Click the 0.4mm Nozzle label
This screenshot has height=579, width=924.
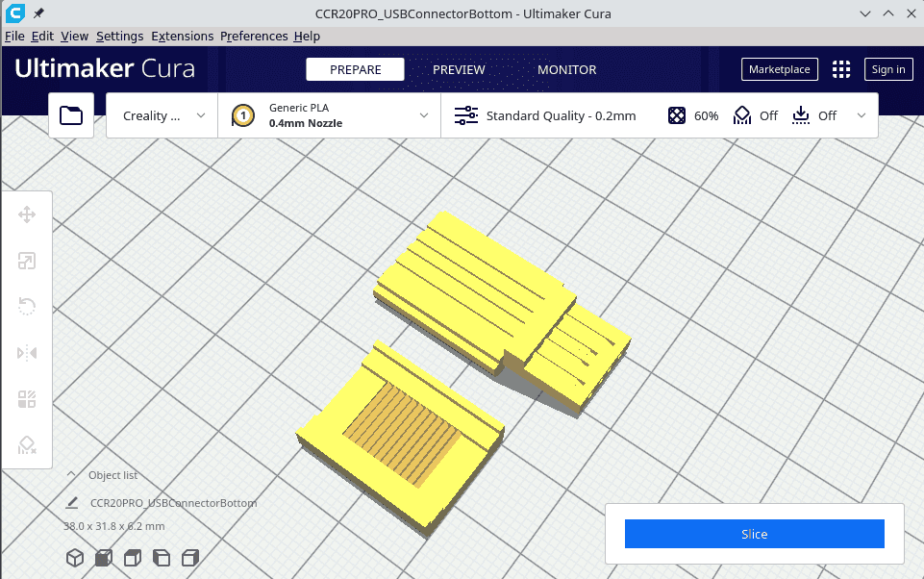[305, 123]
